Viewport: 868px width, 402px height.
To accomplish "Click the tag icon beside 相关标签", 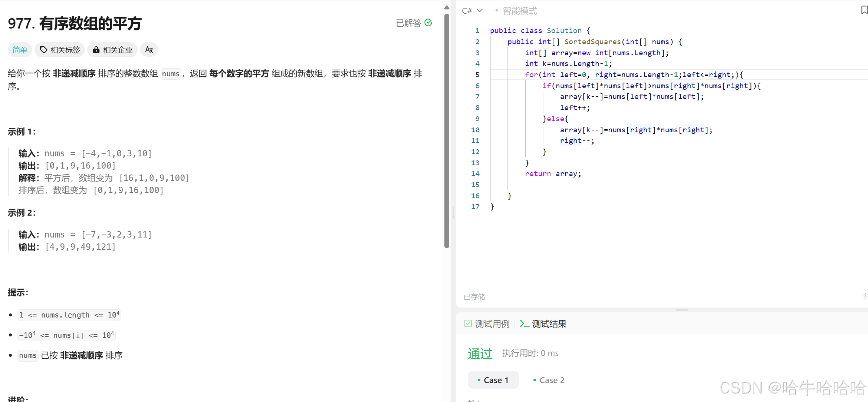I will (43, 49).
